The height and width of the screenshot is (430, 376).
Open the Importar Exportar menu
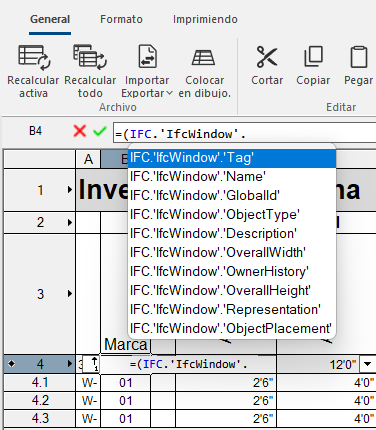coord(147,72)
